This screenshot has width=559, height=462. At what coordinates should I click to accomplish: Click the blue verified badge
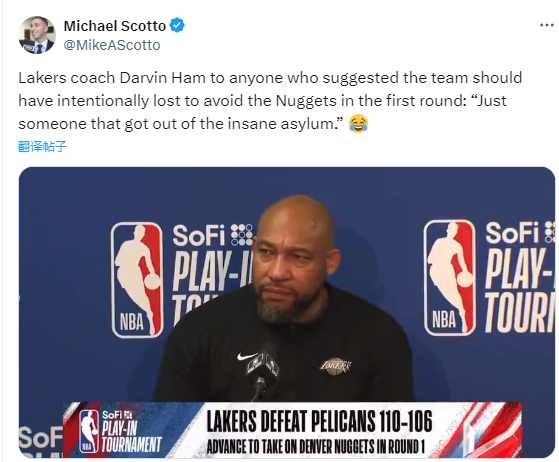177,26
